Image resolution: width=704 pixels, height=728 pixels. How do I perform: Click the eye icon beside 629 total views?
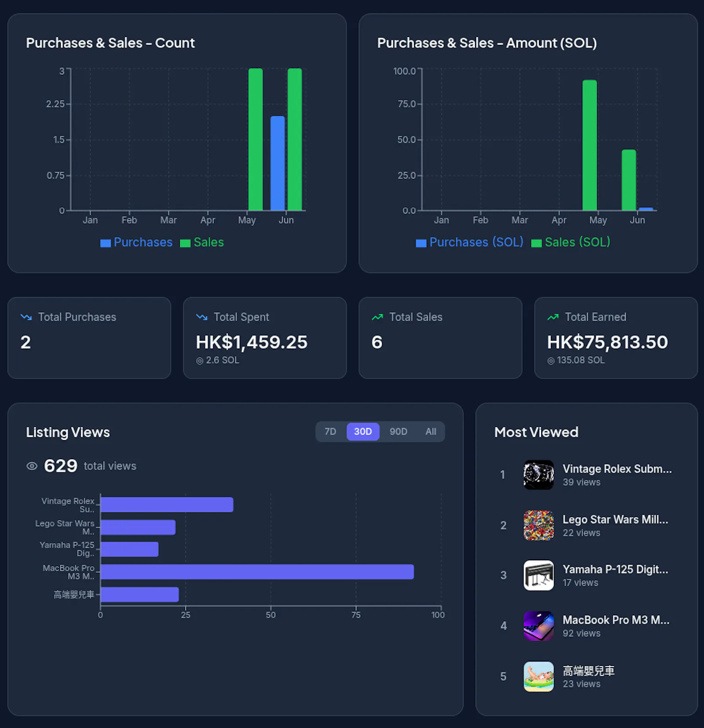[x=32, y=466]
